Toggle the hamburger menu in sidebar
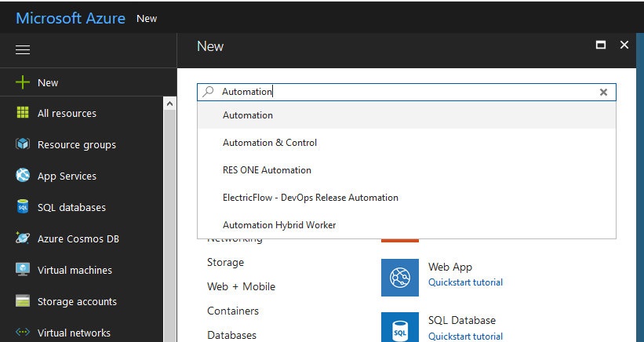 (x=23, y=50)
